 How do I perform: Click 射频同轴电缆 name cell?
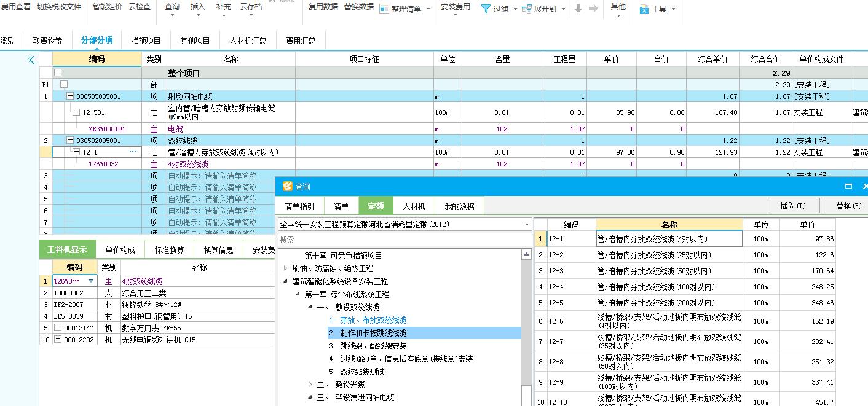coord(231,96)
